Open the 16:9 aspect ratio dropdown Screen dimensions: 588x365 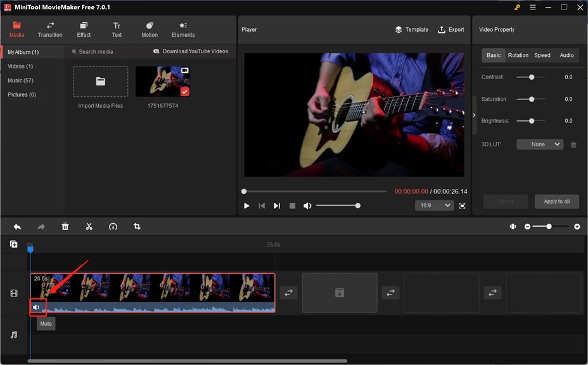tap(434, 205)
